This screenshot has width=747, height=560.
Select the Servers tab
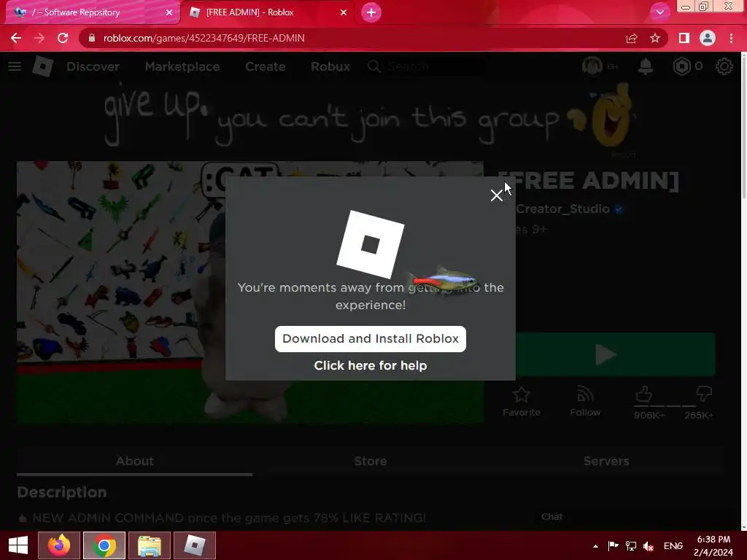(x=606, y=461)
